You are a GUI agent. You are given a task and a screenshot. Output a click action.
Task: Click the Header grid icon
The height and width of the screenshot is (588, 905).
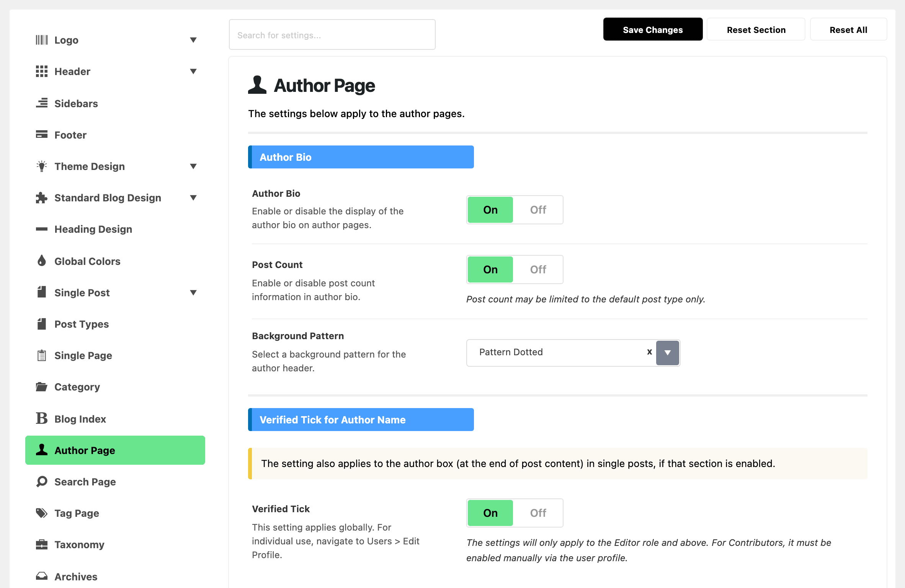point(42,71)
